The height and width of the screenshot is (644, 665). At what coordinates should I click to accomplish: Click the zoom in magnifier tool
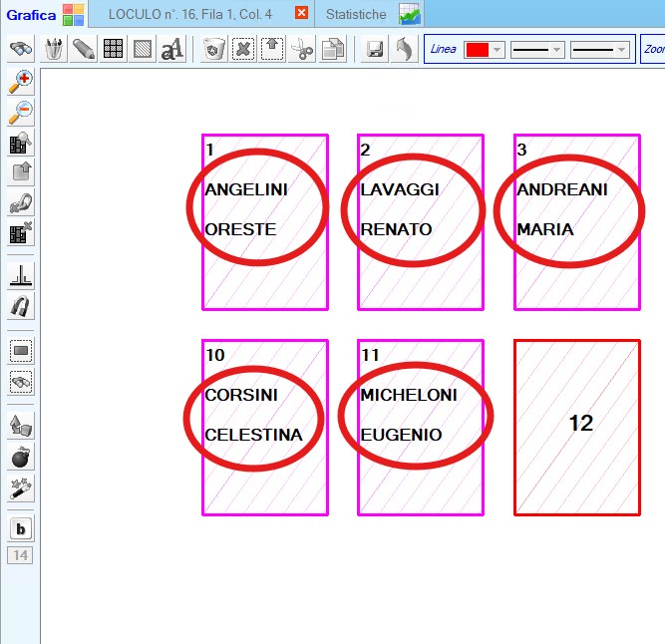pyautogui.click(x=20, y=82)
